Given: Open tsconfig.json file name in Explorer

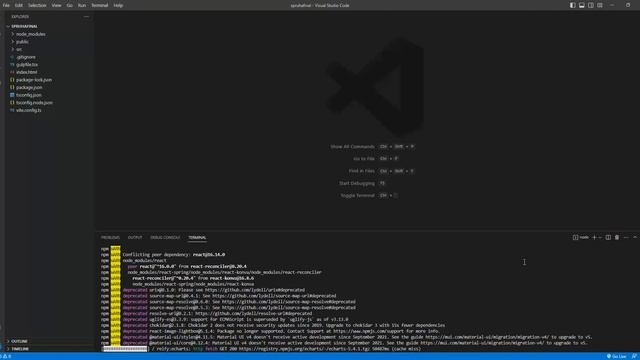Looking at the screenshot, I should (29, 95).
